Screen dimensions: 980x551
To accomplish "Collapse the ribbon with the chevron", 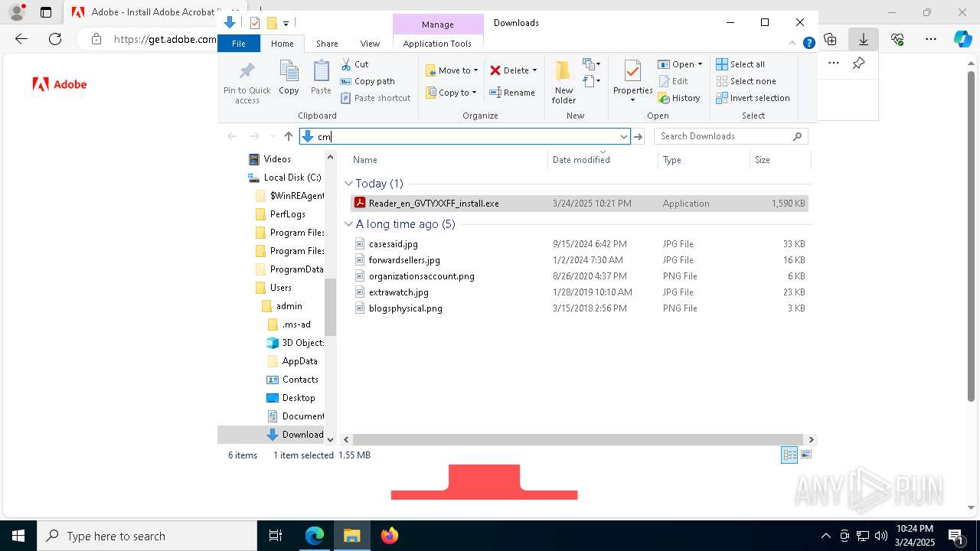I will pyautogui.click(x=792, y=44).
